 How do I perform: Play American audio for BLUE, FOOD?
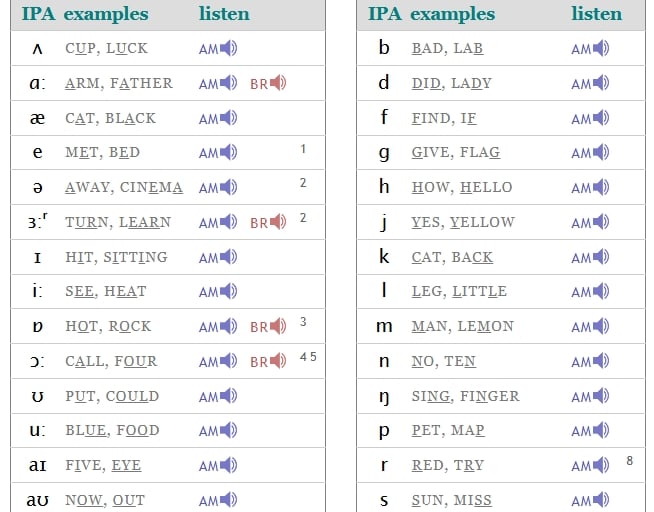[218, 431]
